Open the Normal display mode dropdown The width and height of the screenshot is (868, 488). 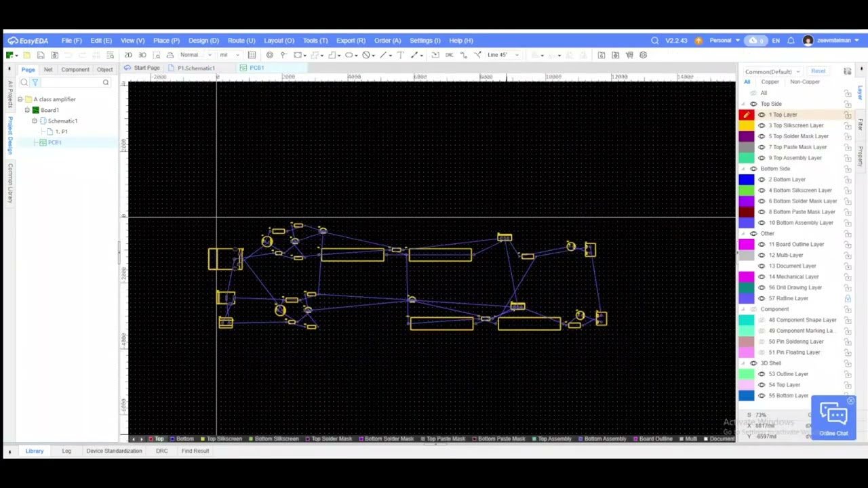coord(195,55)
